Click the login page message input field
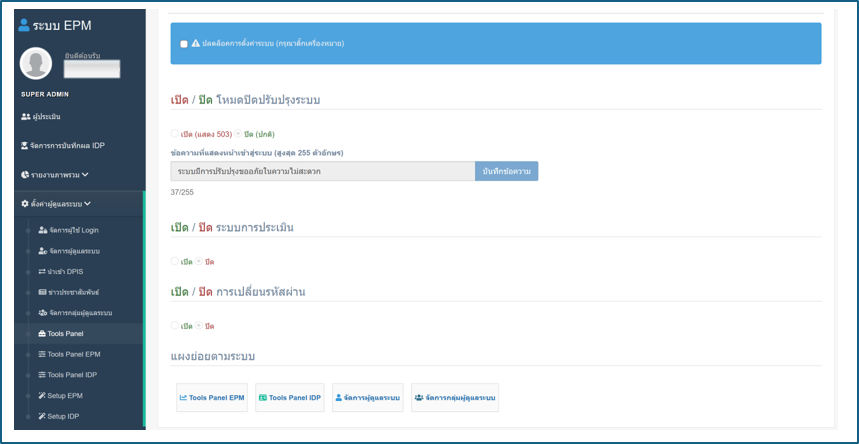The image size is (859, 444). 323,171
